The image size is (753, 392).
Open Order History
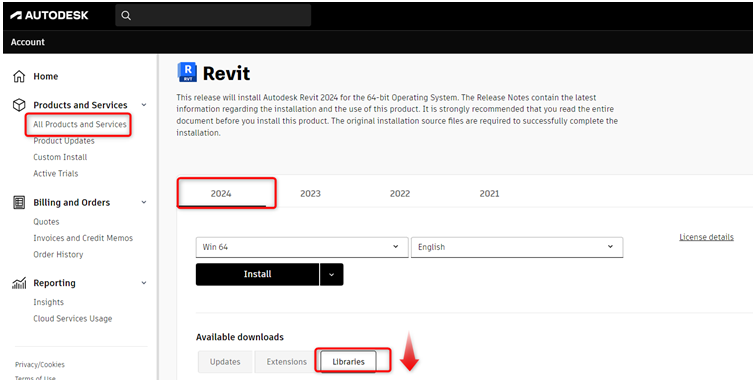click(x=58, y=255)
